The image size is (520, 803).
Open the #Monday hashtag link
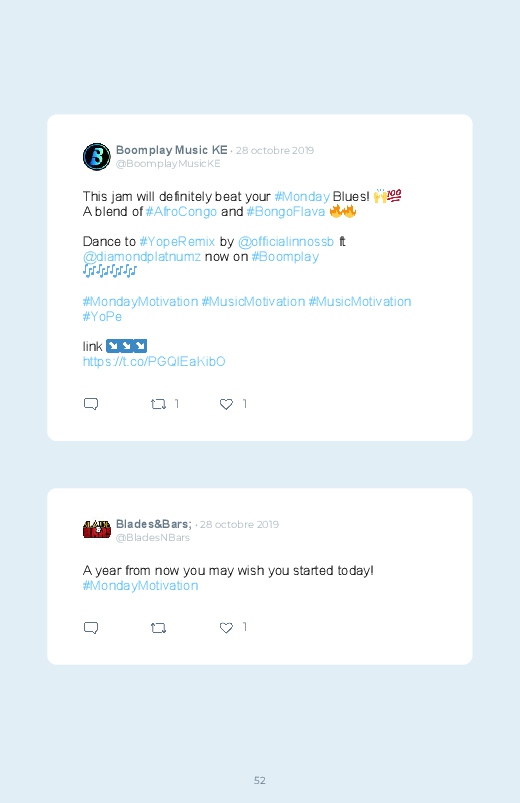[302, 197]
